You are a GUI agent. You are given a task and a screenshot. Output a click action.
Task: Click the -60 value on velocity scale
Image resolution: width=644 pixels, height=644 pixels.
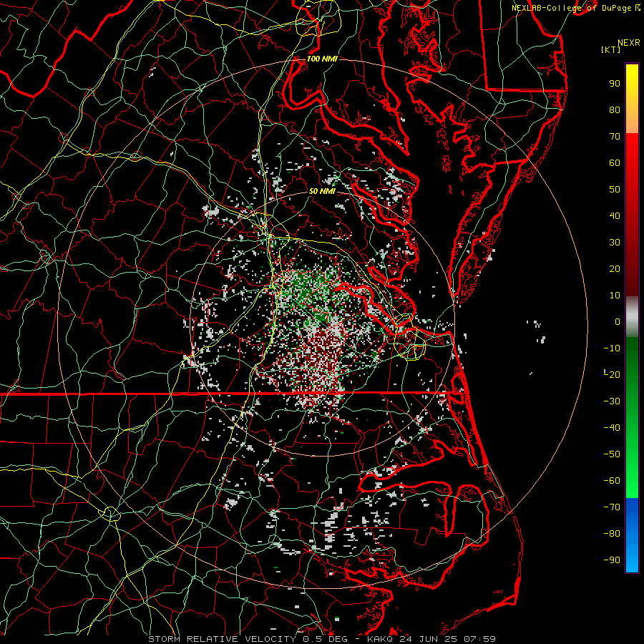click(x=612, y=481)
